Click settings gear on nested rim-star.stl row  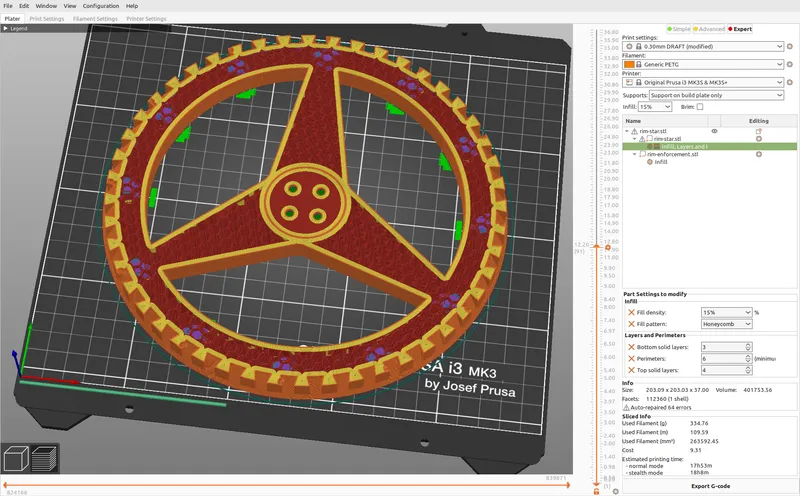(759, 139)
